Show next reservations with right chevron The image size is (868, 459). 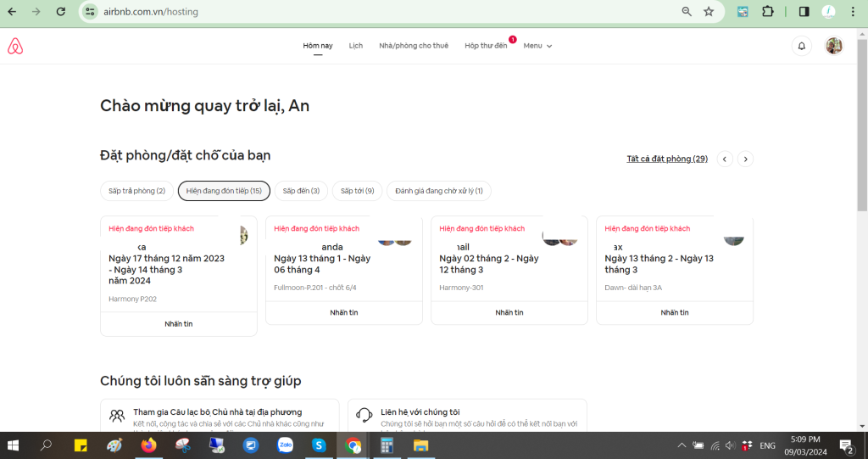tap(745, 159)
